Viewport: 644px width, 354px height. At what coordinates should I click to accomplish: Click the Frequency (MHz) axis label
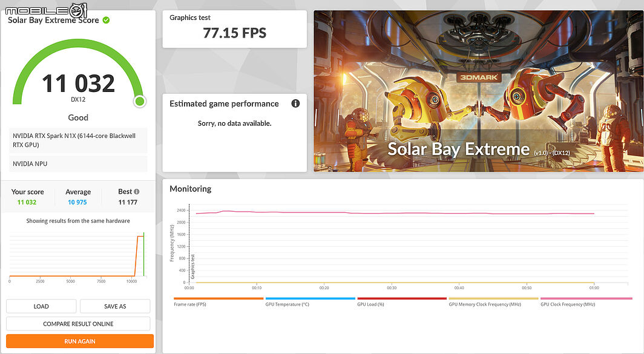pyautogui.click(x=172, y=243)
